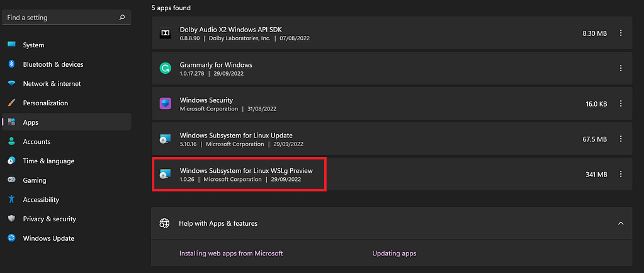Image resolution: width=644 pixels, height=273 pixels.
Task: Open Privacy & security settings
Action: (x=67, y=219)
